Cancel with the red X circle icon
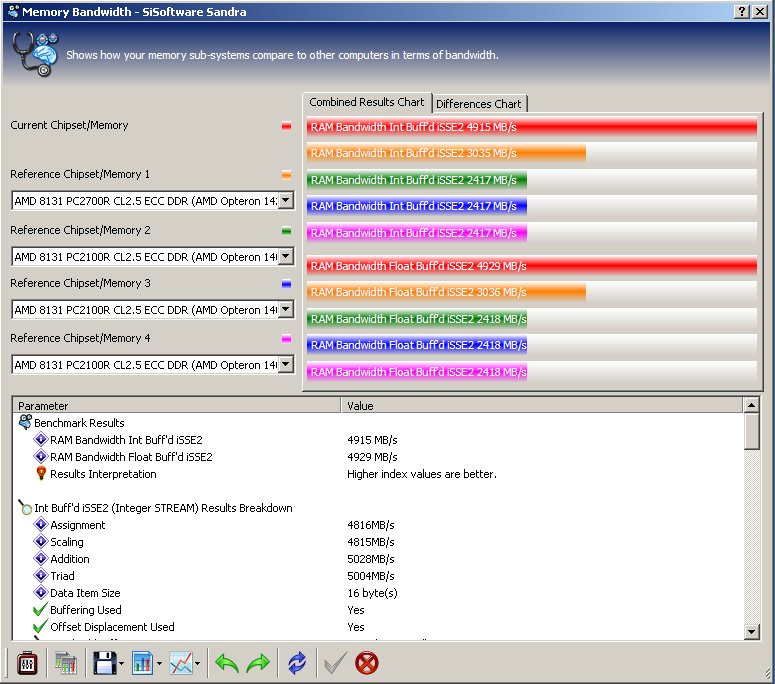The height and width of the screenshot is (684, 775). click(x=367, y=663)
